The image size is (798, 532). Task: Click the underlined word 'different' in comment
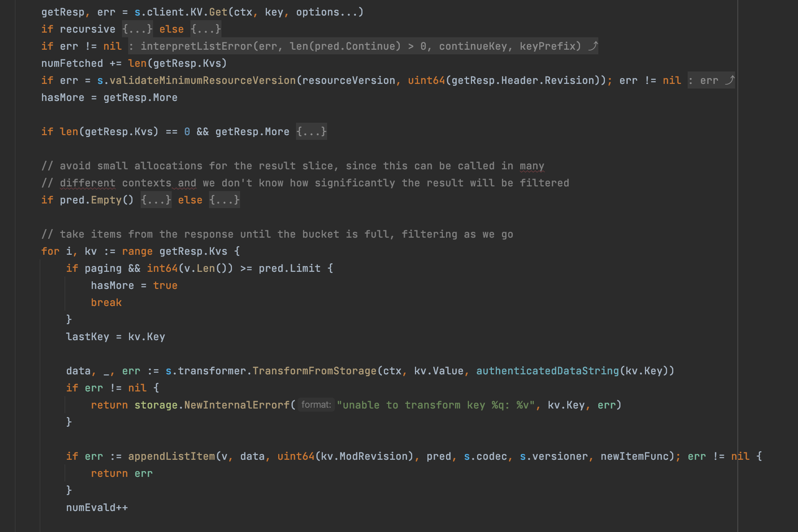87,183
